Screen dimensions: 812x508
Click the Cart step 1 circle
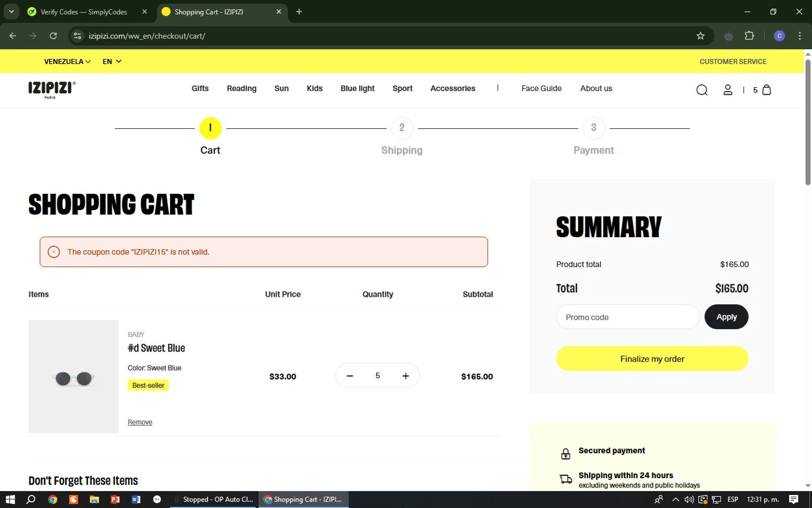(210, 128)
